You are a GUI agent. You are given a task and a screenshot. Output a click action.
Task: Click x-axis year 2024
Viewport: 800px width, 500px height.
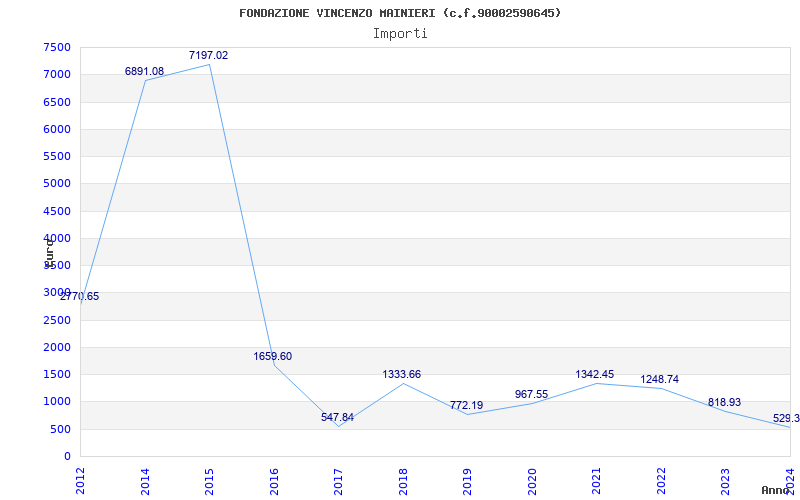(x=790, y=481)
